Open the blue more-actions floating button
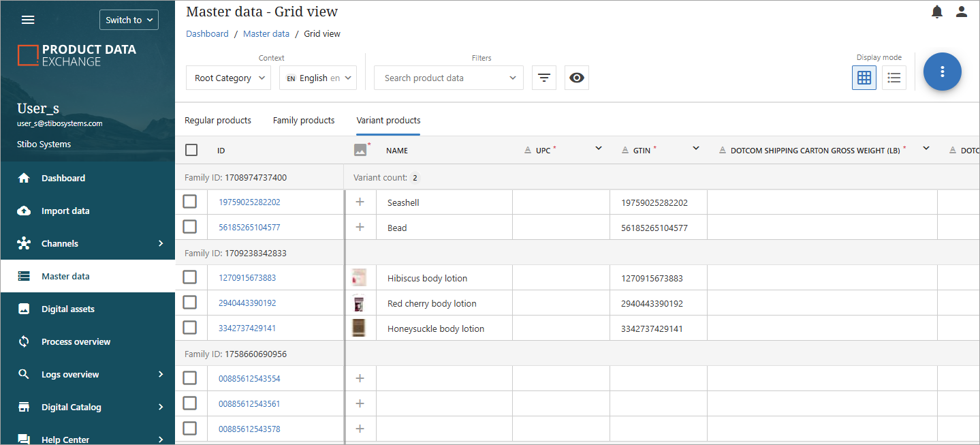Viewport: 980px width, 445px height. click(x=942, y=72)
